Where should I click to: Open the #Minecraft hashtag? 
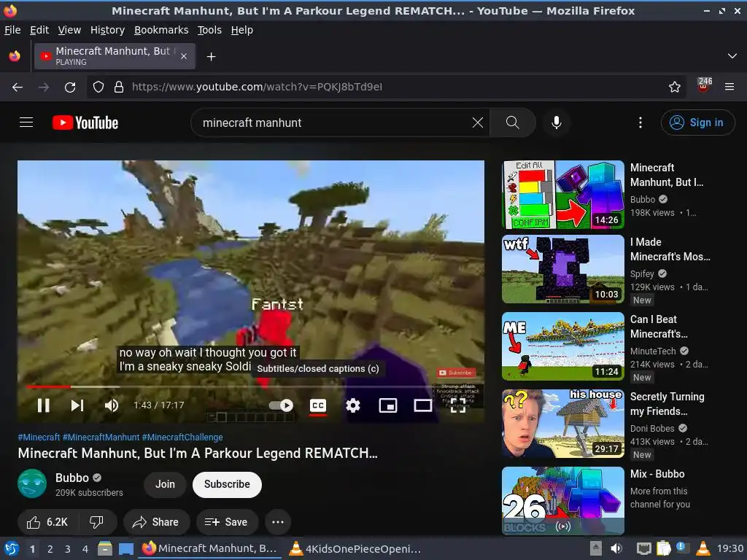coord(39,437)
